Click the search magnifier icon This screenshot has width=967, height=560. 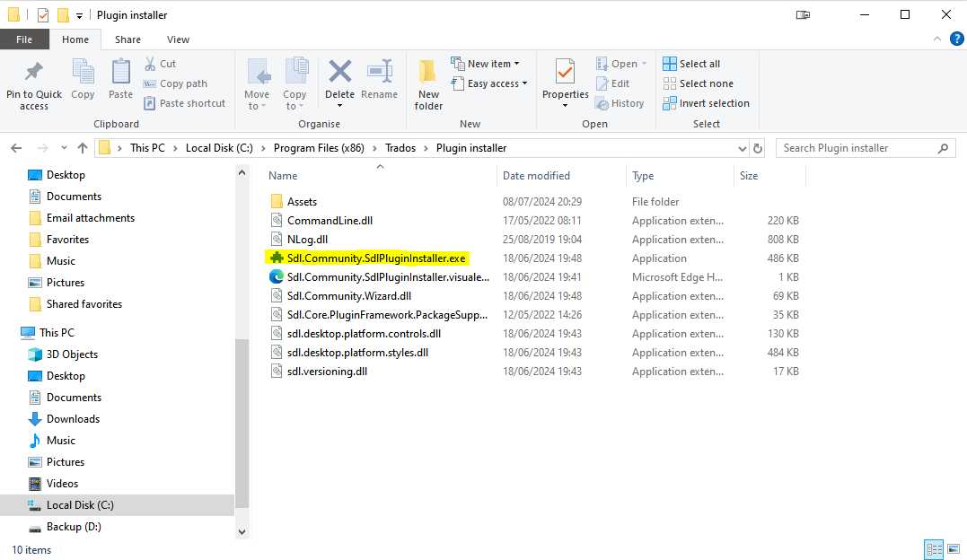click(943, 148)
